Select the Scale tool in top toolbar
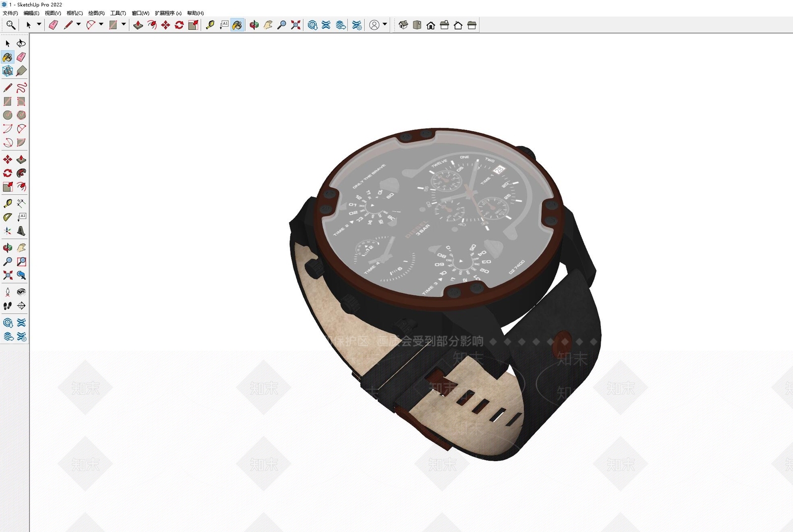This screenshot has width=793, height=532. tap(193, 25)
